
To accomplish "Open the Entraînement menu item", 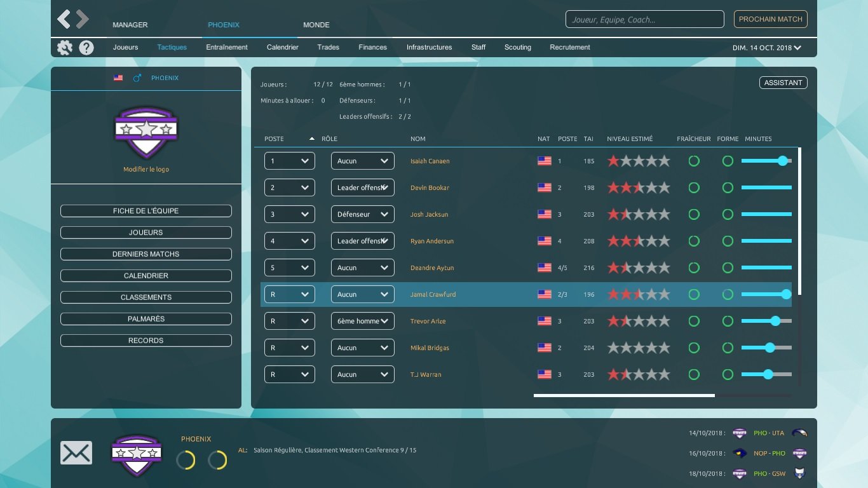I will point(227,48).
